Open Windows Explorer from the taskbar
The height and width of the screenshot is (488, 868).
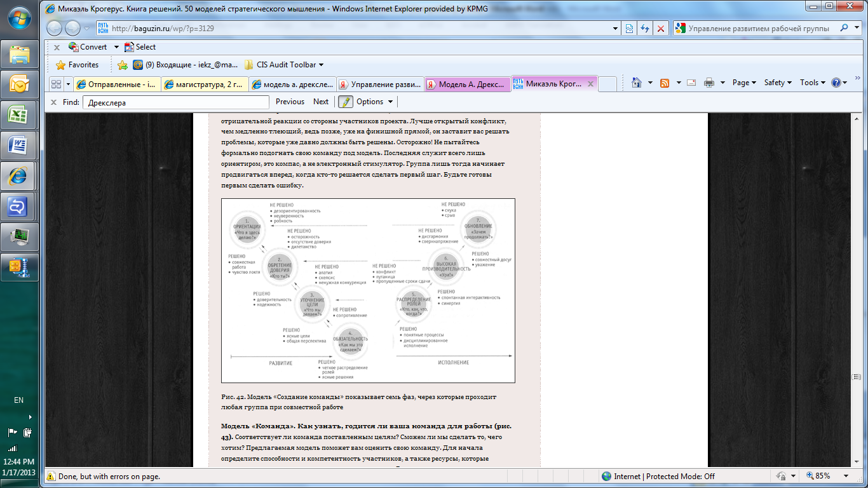click(x=20, y=54)
